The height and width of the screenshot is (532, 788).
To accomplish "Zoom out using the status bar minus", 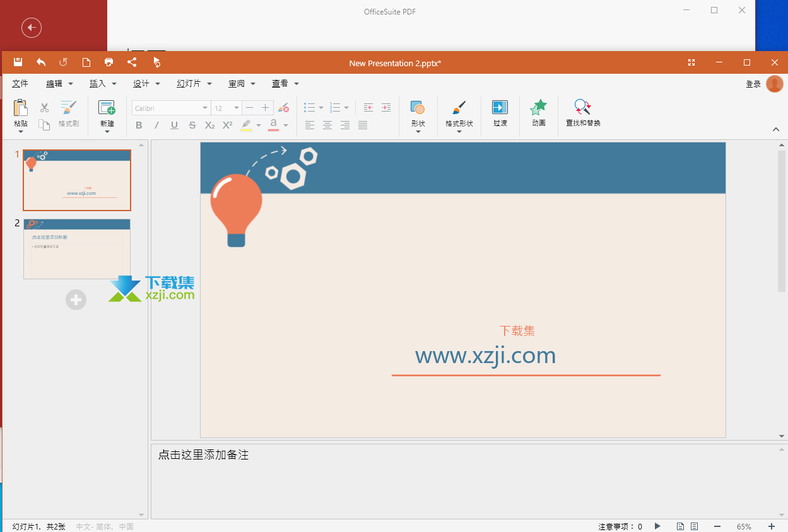I will pyautogui.click(x=717, y=526).
